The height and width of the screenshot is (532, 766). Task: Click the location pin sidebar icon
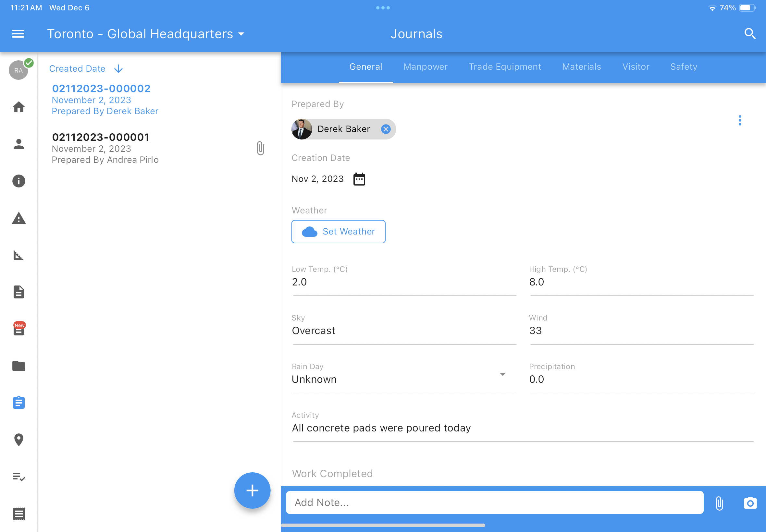[x=19, y=440]
